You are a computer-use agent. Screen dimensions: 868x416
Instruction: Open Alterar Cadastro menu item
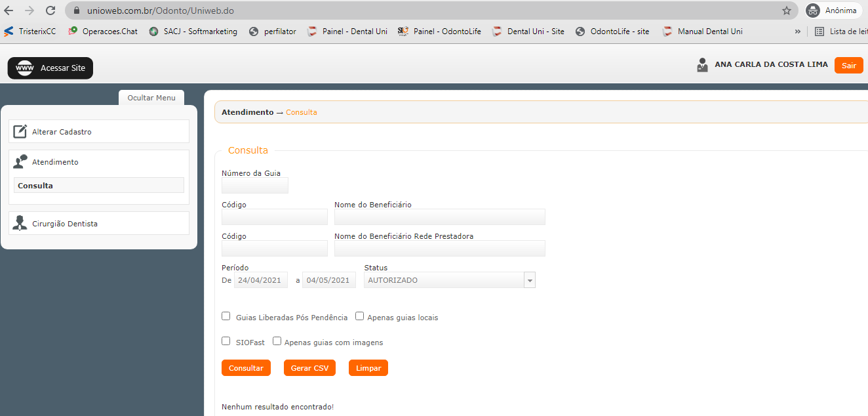pos(99,131)
